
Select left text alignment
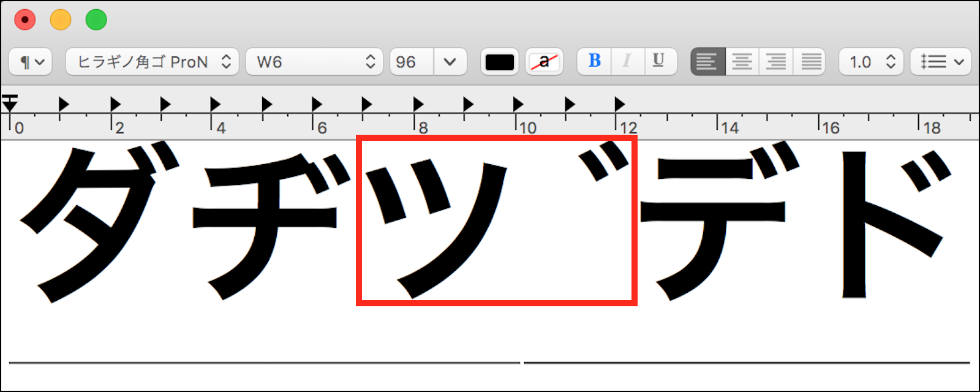[x=707, y=62]
